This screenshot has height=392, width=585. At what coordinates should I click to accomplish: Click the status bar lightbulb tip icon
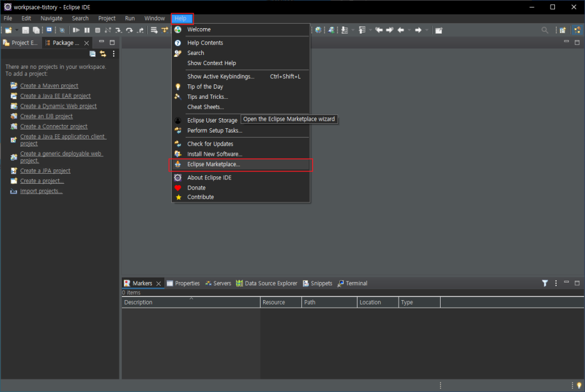pos(579,385)
